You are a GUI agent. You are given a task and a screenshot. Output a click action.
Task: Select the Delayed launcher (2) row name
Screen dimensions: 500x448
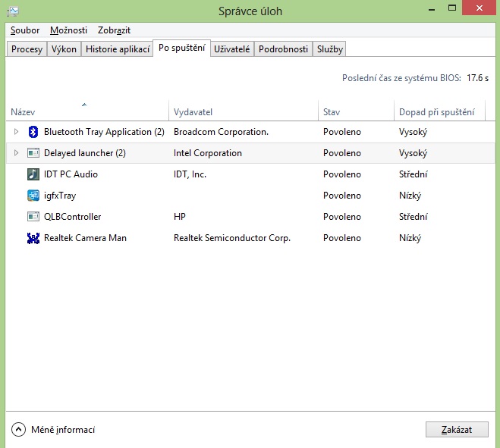(85, 153)
